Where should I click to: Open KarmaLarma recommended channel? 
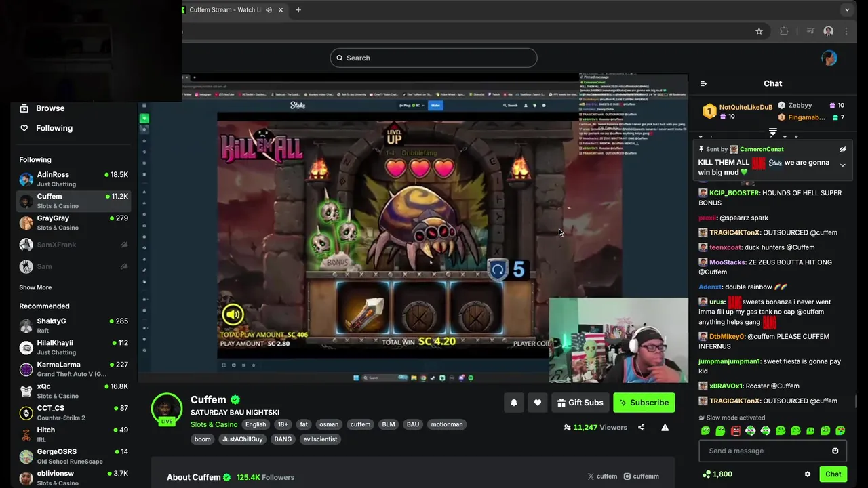pyautogui.click(x=73, y=369)
